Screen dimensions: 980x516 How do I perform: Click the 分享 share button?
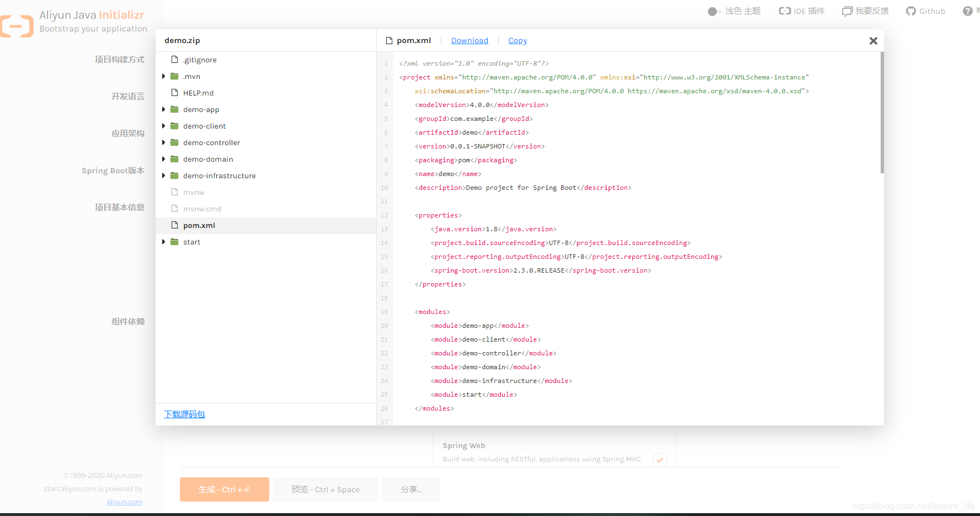411,490
